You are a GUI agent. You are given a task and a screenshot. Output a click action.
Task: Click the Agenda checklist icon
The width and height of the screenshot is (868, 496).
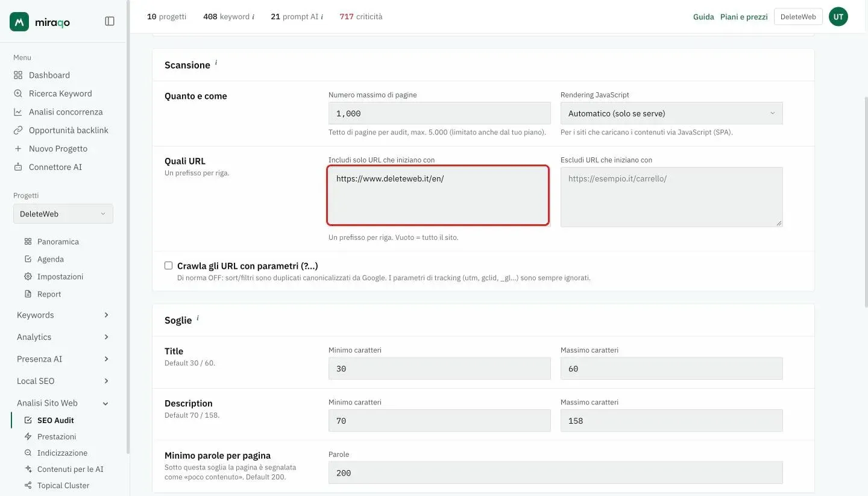coord(28,259)
